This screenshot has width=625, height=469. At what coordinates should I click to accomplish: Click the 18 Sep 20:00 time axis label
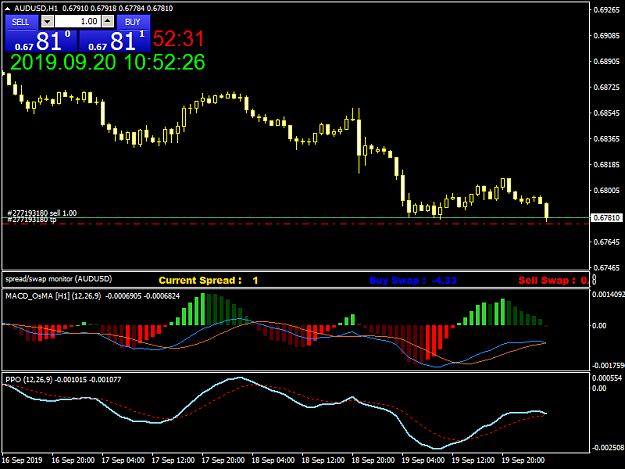(373, 460)
